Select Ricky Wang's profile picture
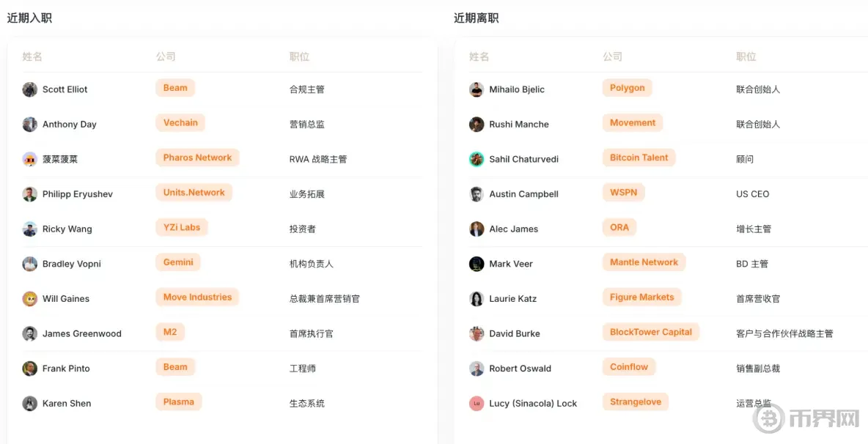Viewport: 868px width, 444px height. click(29, 229)
